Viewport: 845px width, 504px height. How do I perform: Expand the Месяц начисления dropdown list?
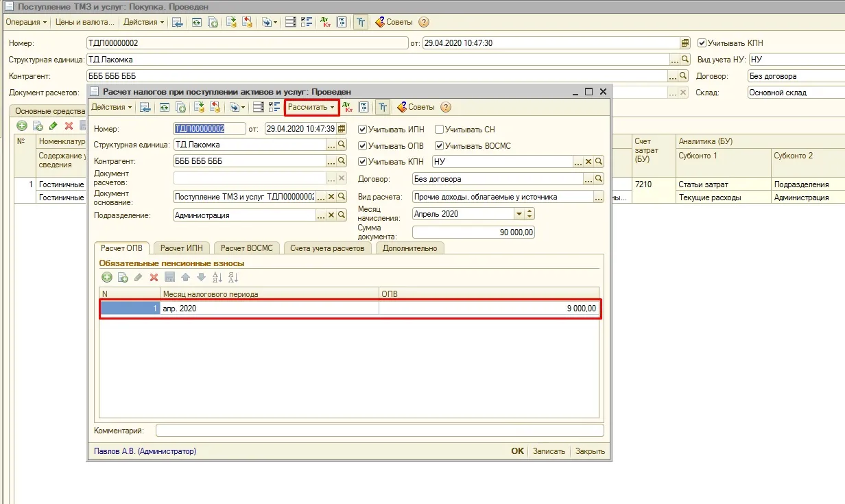(519, 214)
